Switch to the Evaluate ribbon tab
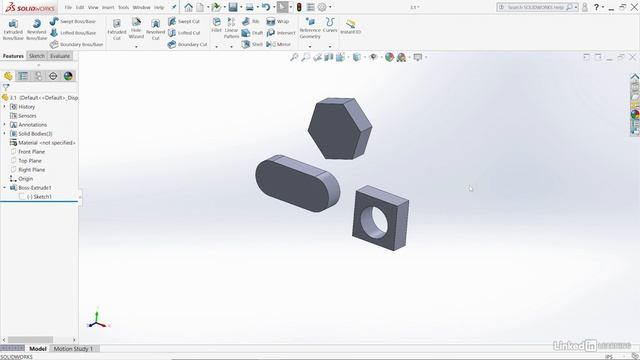The height and width of the screenshot is (360, 640). point(60,56)
